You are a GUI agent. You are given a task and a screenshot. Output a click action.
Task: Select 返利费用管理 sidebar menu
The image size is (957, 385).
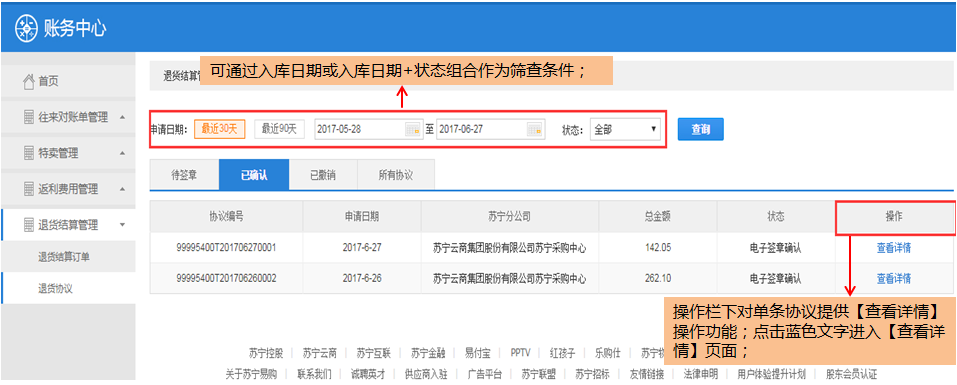(x=68, y=189)
